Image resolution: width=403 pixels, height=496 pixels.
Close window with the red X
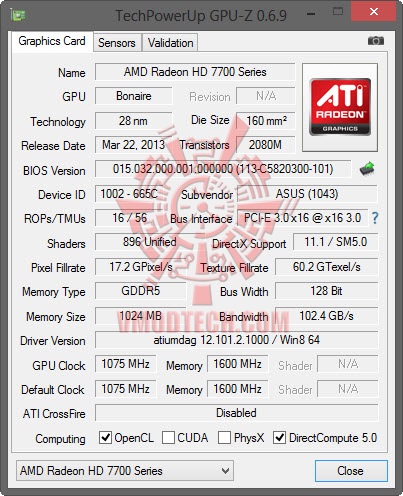(374, 12)
